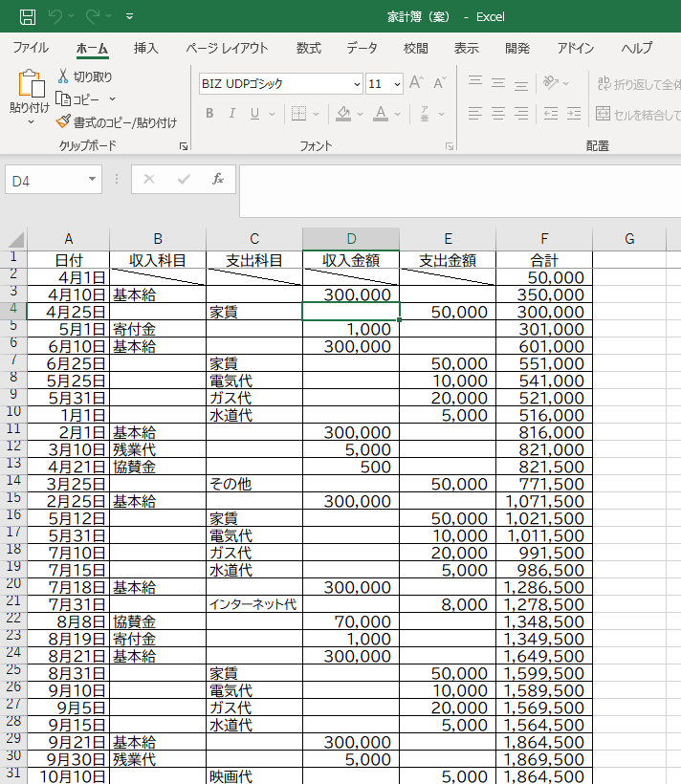The height and width of the screenshot is (784, 681).
Task: Toggle 折り返して全体 wrap text
Action: pyautogui.click(x=639, y=83)
